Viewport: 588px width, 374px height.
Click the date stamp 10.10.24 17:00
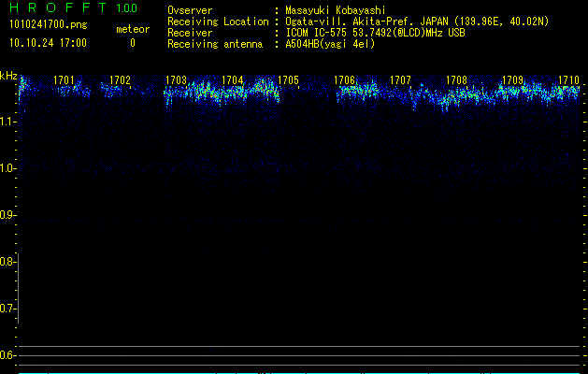pyautogui.click(x=48, y=43)
